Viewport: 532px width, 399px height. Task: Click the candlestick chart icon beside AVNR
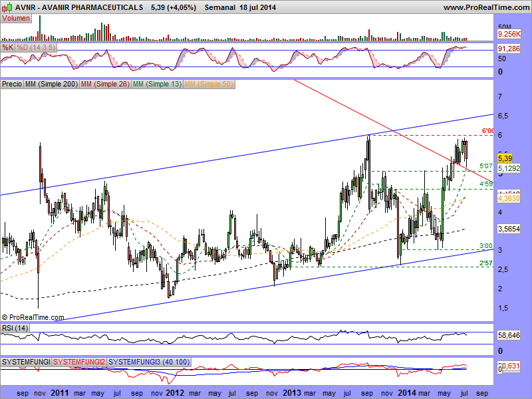point(7,7)
